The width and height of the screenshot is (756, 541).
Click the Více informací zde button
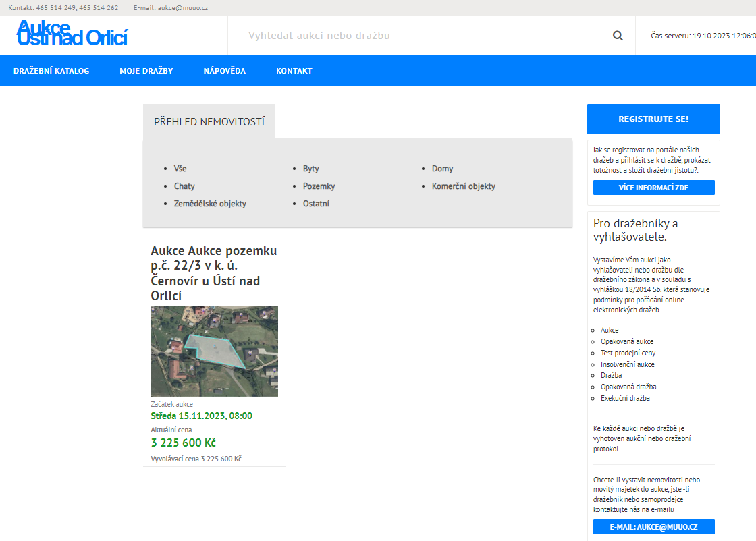coord(653,188)
